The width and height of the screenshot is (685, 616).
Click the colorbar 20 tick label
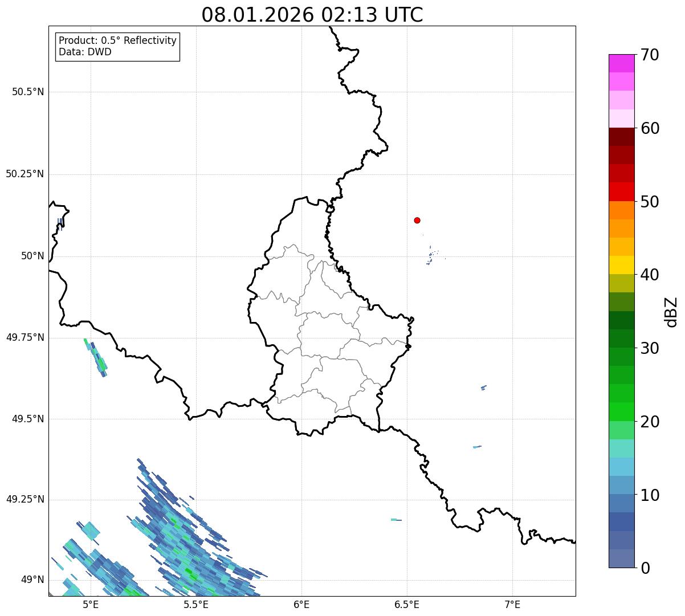[x=650, y=422]
